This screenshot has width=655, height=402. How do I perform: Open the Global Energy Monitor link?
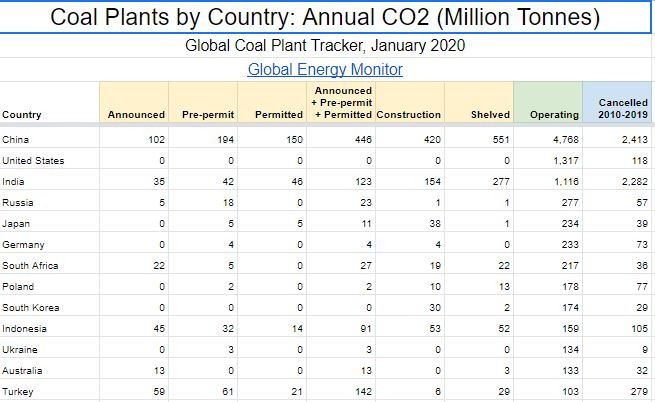tap(325, 70)
